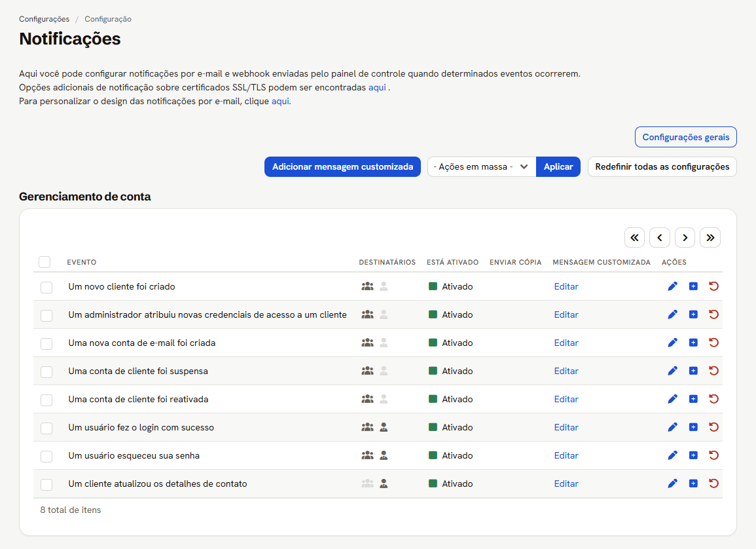Click blue plus icon for 'Um cliente atualizou os detalhes de contato'

tap(693, 484)
